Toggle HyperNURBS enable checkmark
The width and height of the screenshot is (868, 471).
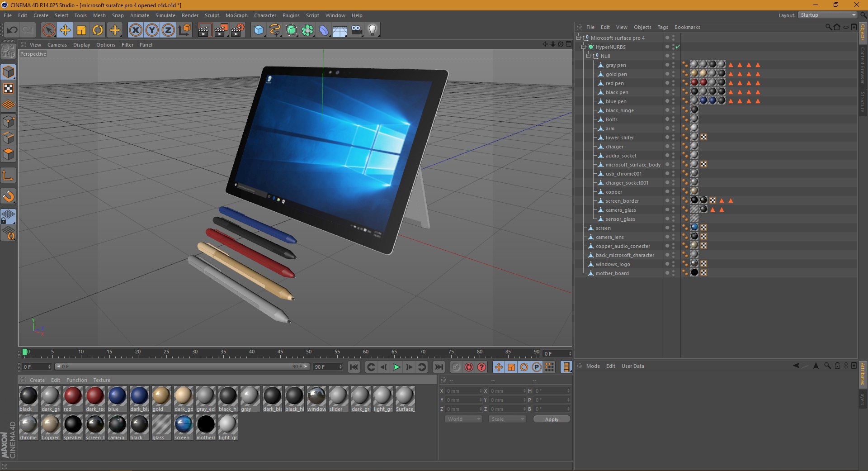coord(678,47)
